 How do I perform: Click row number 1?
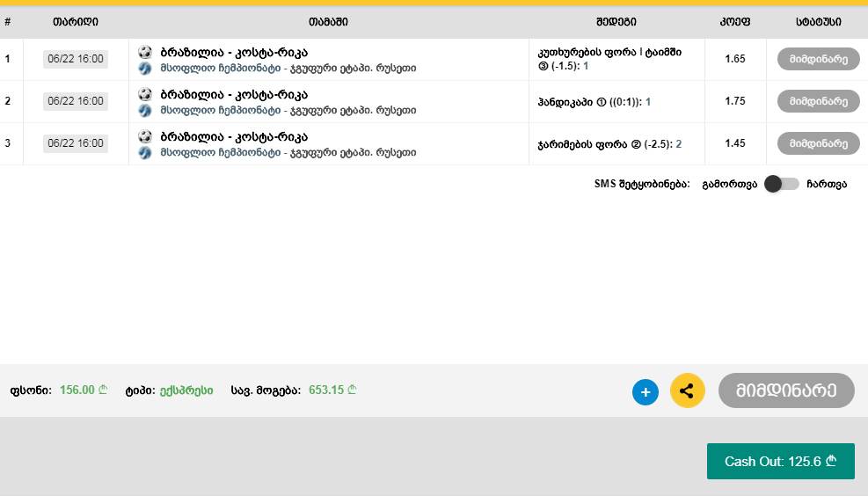point(7,59)
